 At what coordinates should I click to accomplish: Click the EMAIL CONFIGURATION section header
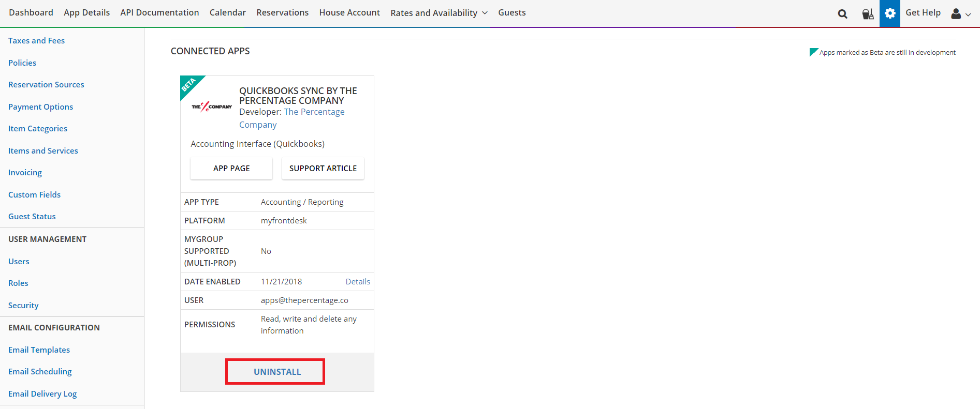coord(54,328)
